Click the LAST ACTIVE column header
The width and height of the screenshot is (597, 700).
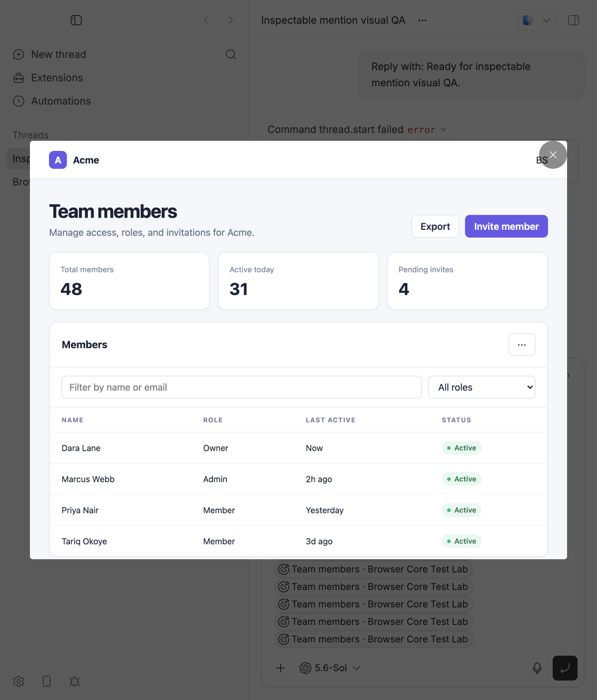tap(331, 420)
